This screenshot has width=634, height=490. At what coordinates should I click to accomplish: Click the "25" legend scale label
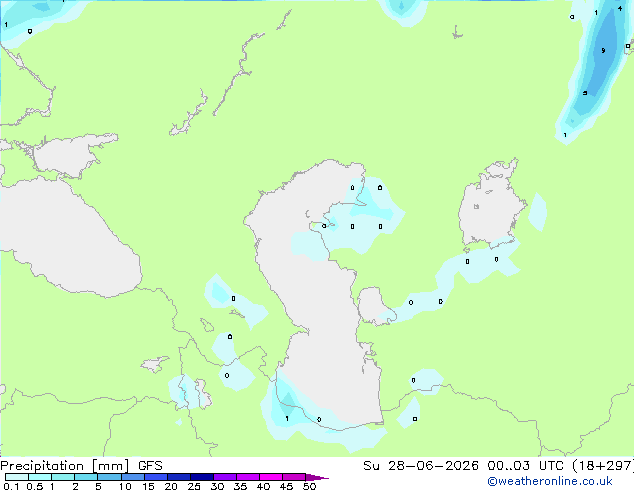(x=194, y=486)
